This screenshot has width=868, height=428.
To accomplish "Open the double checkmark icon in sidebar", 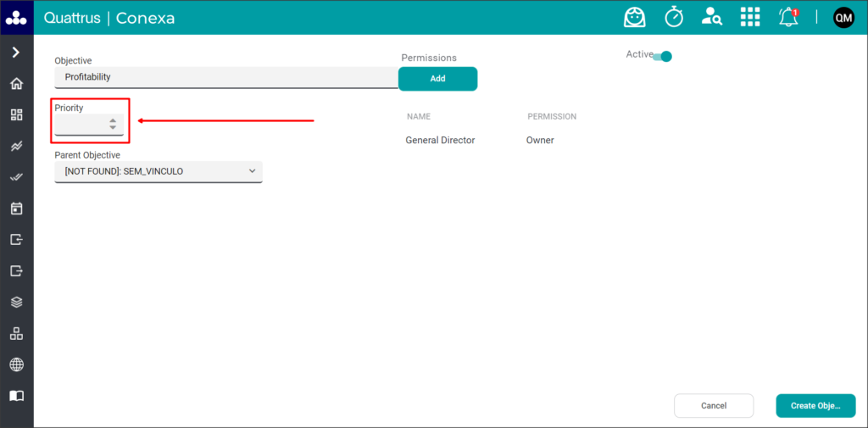I will pos(17,177).
